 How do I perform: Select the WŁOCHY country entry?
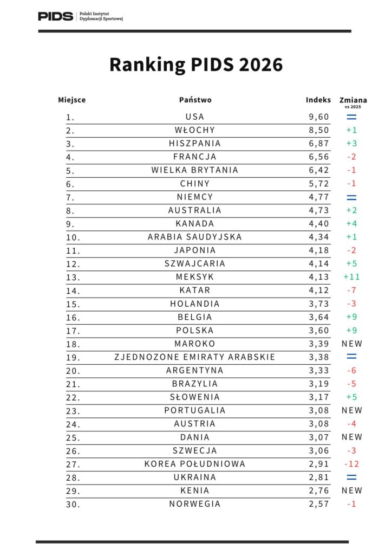(195, 130)
